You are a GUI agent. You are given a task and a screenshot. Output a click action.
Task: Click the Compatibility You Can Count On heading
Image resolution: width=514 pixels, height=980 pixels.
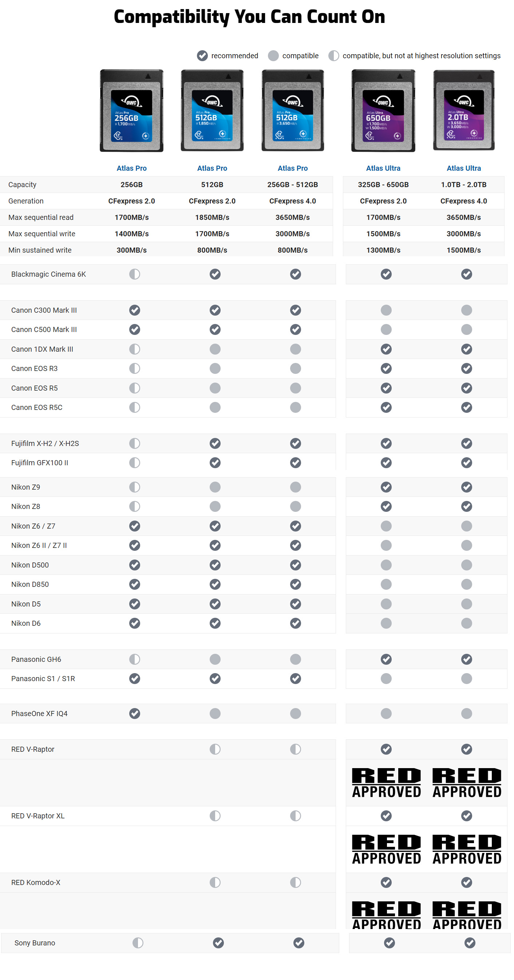point(249,17)
